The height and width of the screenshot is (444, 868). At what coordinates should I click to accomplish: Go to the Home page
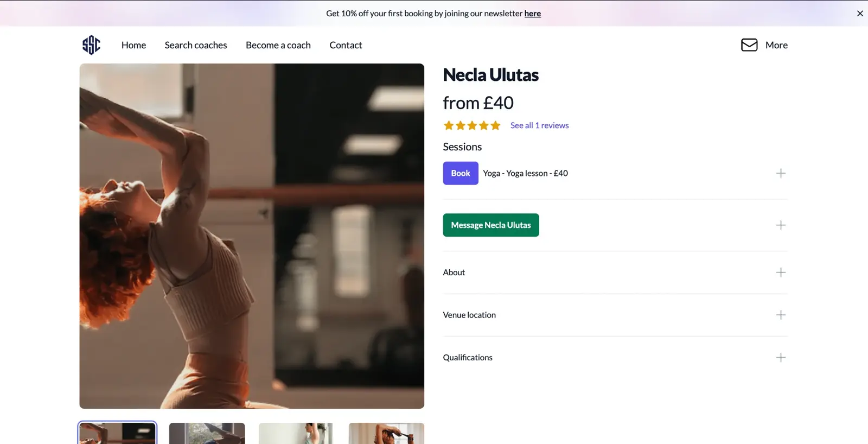pyautogui.click(x=133, y=45)
